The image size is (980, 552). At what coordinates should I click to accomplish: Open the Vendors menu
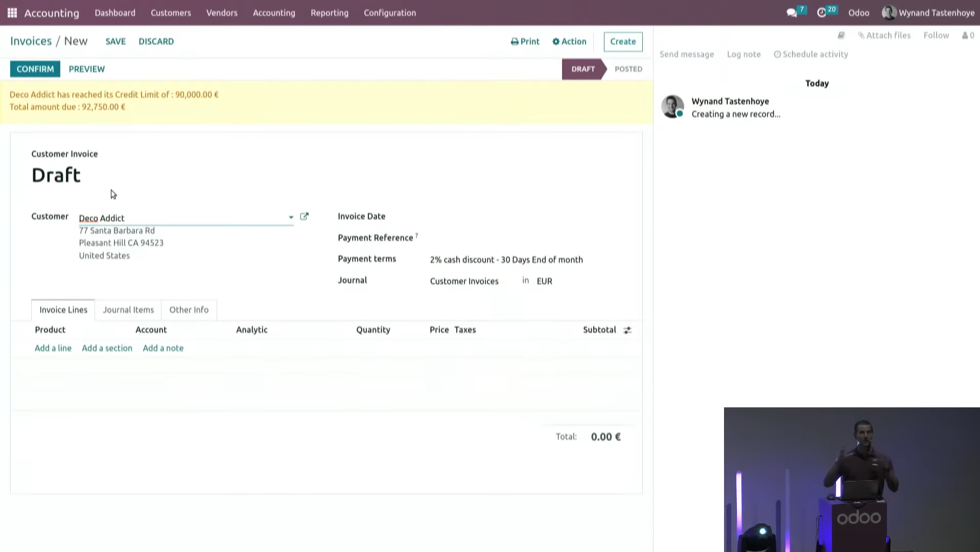(222, 13)
